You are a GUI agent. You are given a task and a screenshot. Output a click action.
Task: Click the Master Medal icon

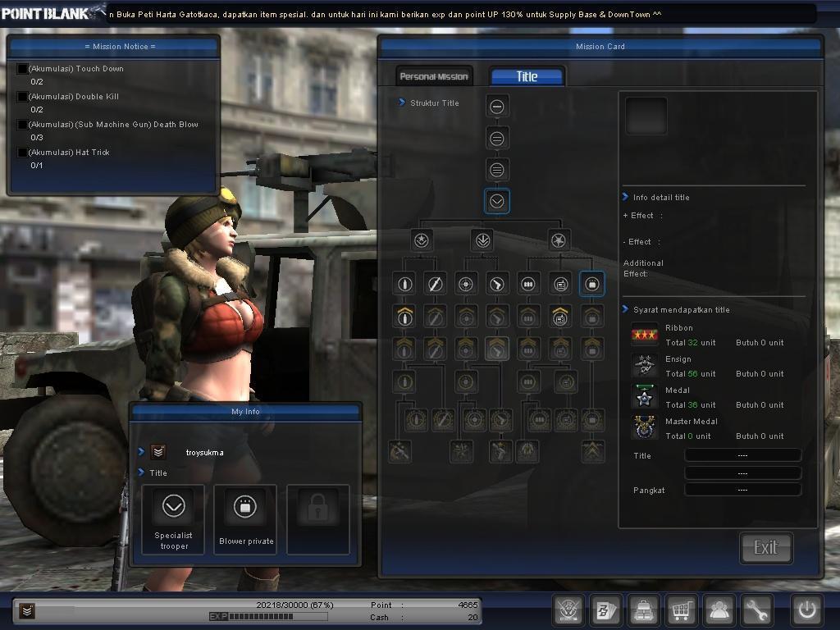coord(644,428)
